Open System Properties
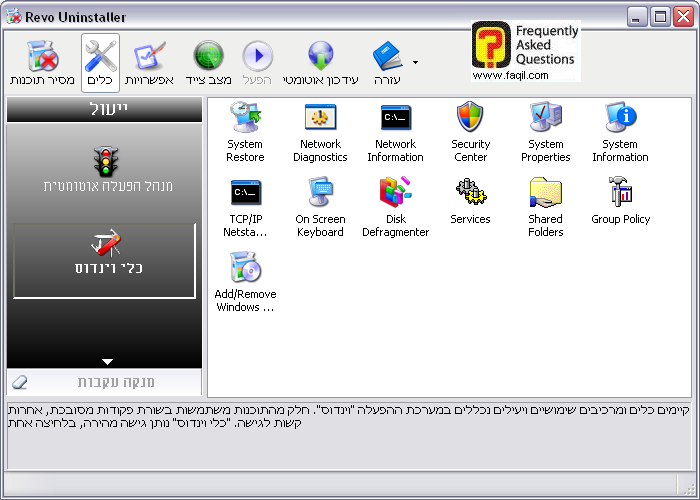 546,132
